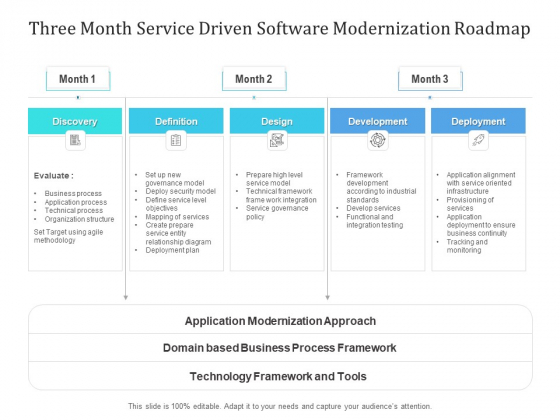Select 'Tracking and monitoring' bullet
The width and height of the screenshot is (560, 420).
(x=467, y=246)
